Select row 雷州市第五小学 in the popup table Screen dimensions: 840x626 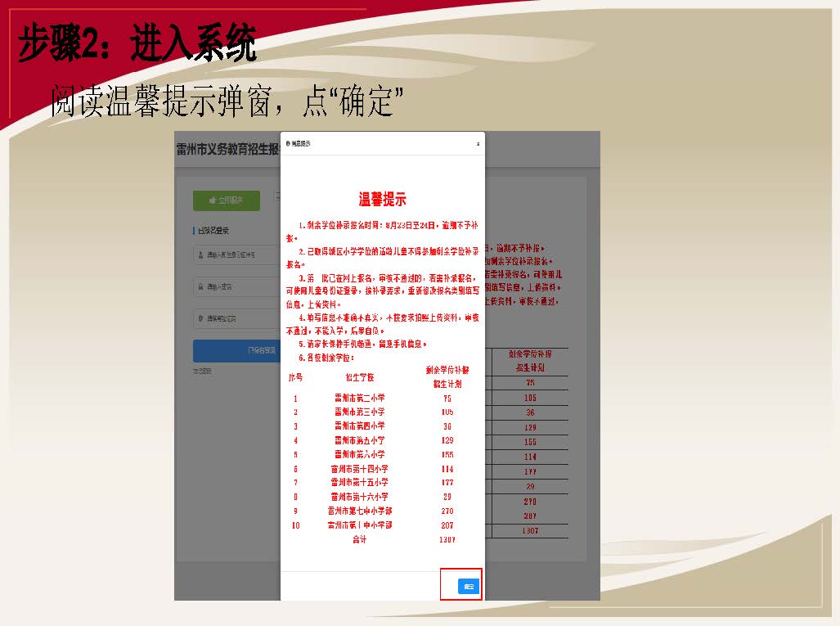pyautogui.click(x=374, y=440)
